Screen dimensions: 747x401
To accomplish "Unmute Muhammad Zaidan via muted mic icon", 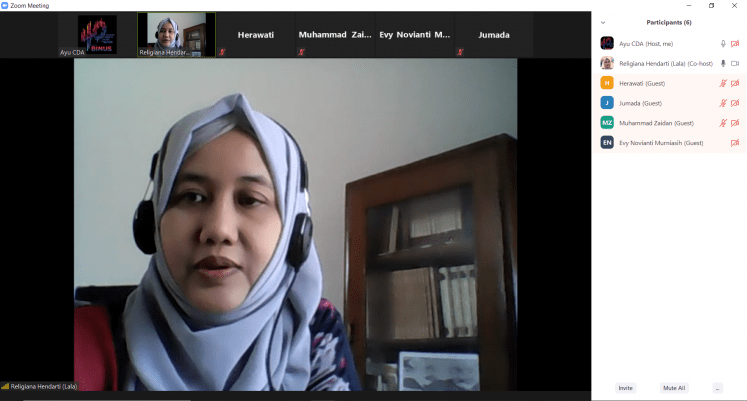I will click(x=723, y=123).
